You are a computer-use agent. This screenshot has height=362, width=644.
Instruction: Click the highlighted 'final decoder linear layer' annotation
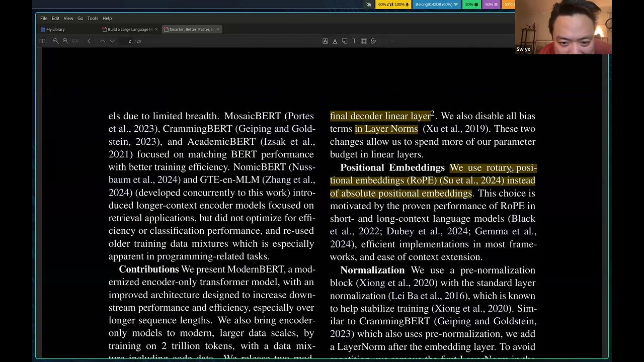click(380, 116)
